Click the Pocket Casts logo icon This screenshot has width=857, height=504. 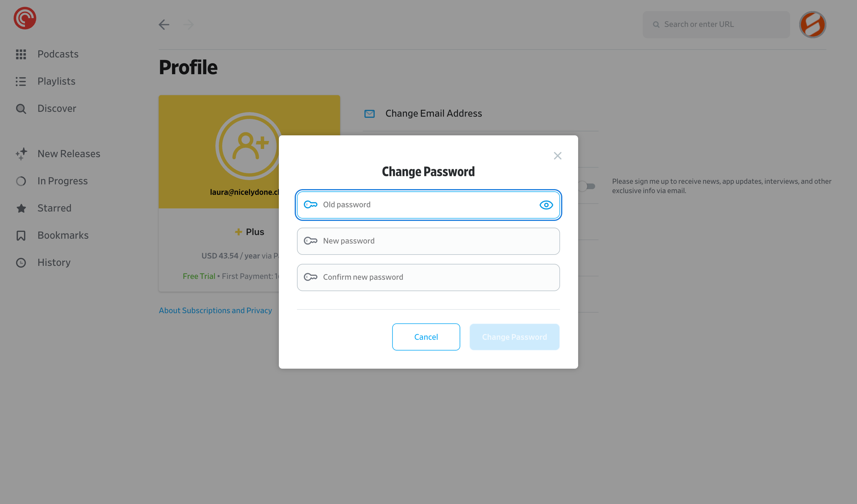pos(25,18)
